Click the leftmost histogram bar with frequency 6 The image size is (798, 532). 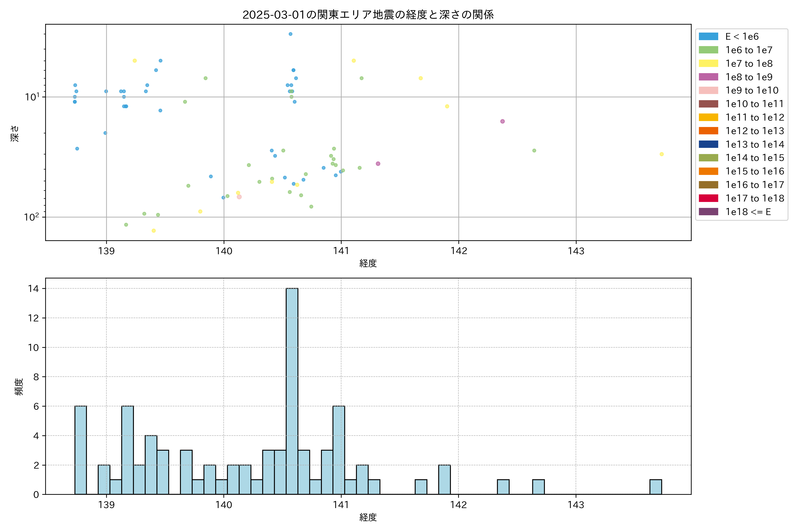tap(80, 450)
